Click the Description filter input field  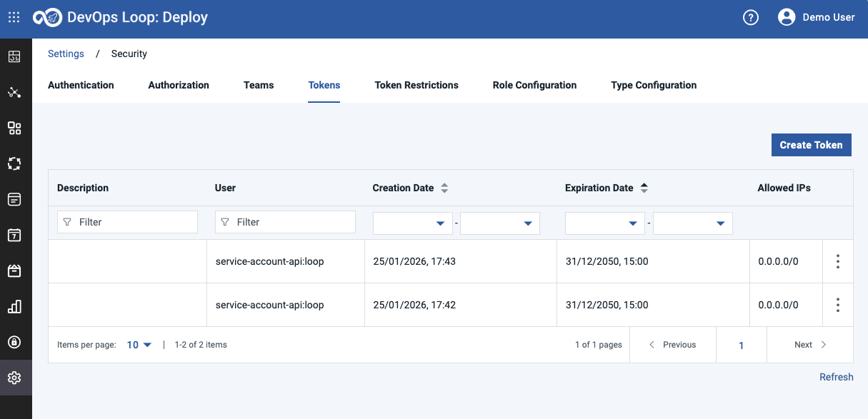pyautogui.click(x=127, y=222)
